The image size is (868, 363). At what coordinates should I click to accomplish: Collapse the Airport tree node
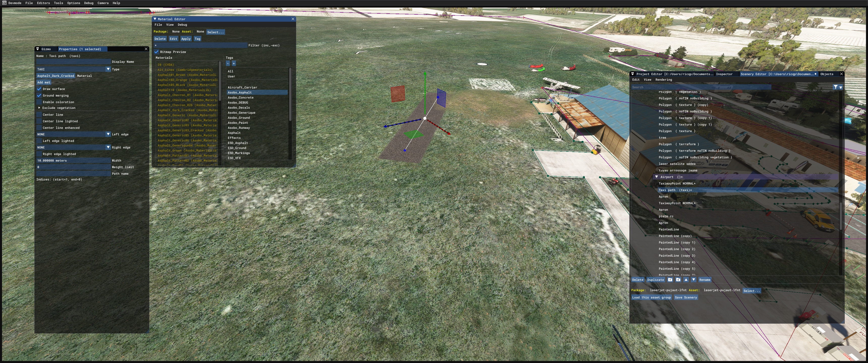pos(656,177)
